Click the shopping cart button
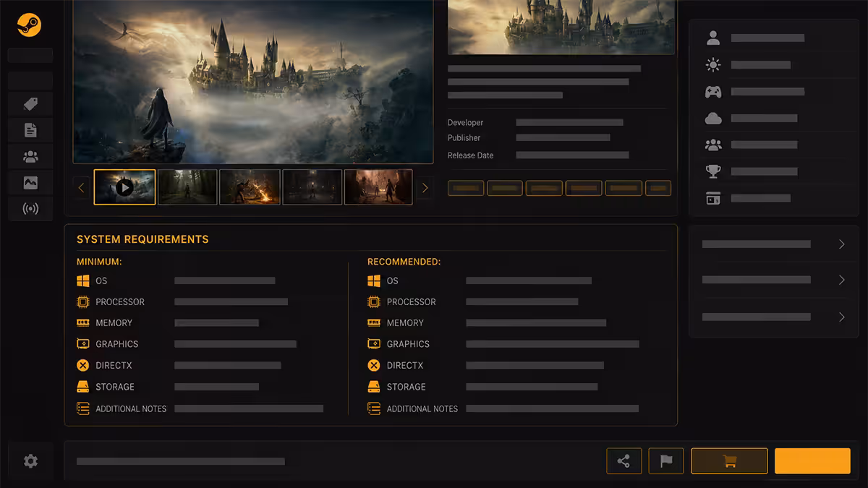Screen dimensions: 868x488 pyautogui.click(x=729, y=461)
